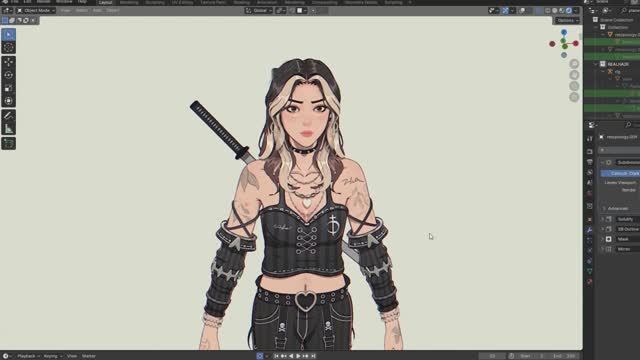
Task: Open the Object Mode dropdown
Action: [36, 11]
